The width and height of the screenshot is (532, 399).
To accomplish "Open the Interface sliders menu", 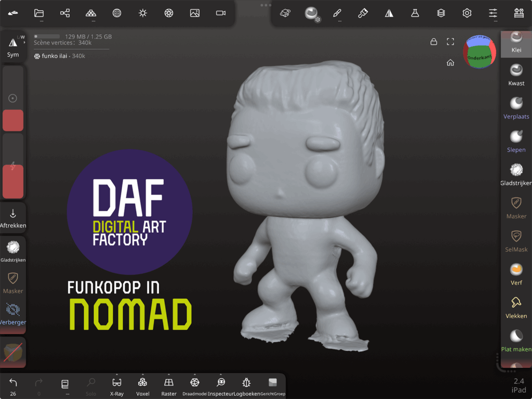I will tap(493, 13).
